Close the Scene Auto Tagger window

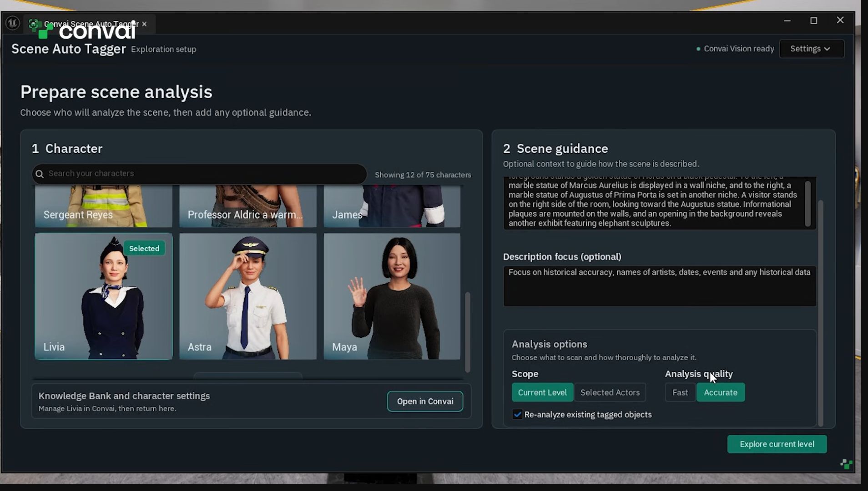(x=840, y=20)
